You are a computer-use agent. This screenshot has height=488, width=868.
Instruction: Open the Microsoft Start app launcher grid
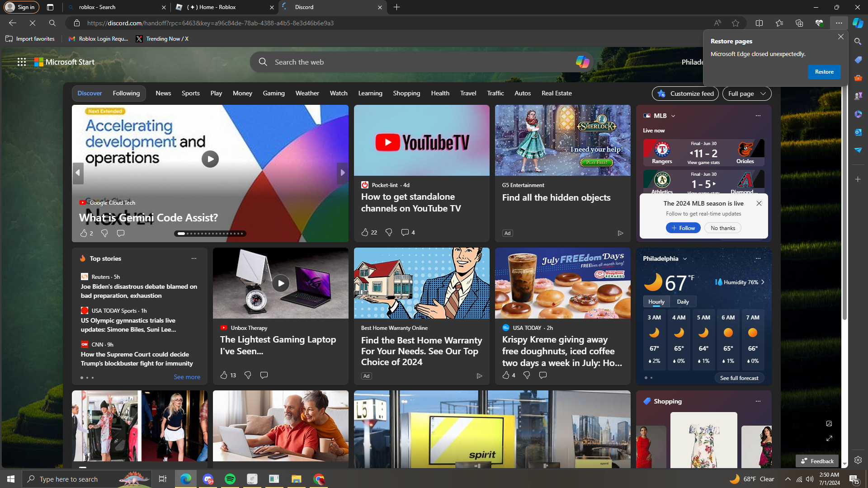22,62
